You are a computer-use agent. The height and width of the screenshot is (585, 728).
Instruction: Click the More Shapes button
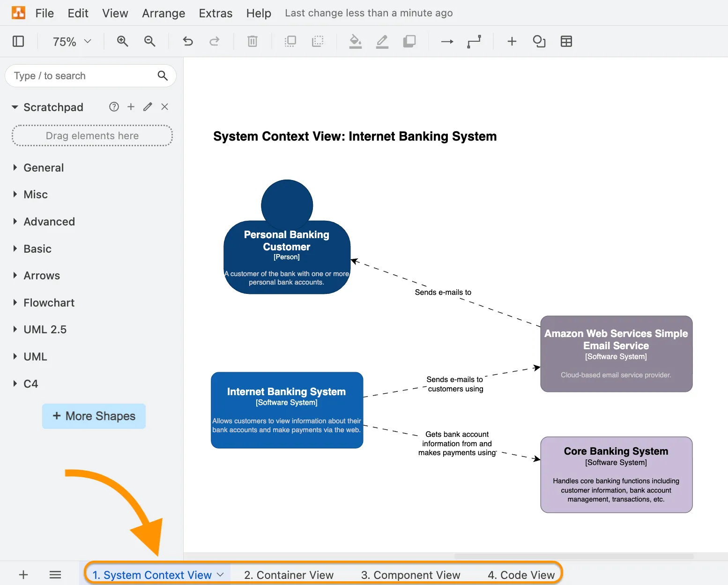pos(94,416)
